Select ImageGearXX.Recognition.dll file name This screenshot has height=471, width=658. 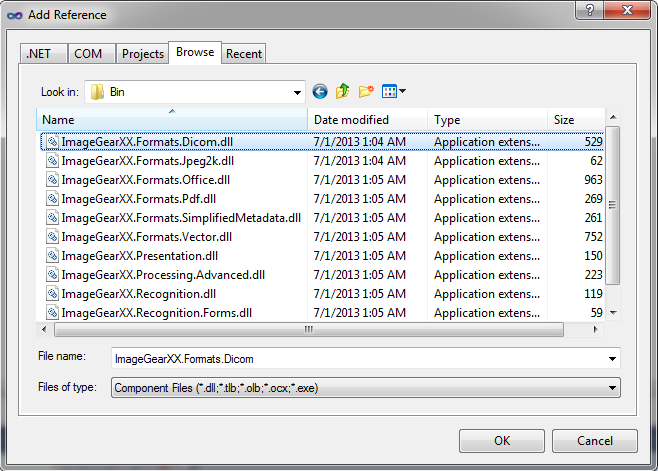138,294
